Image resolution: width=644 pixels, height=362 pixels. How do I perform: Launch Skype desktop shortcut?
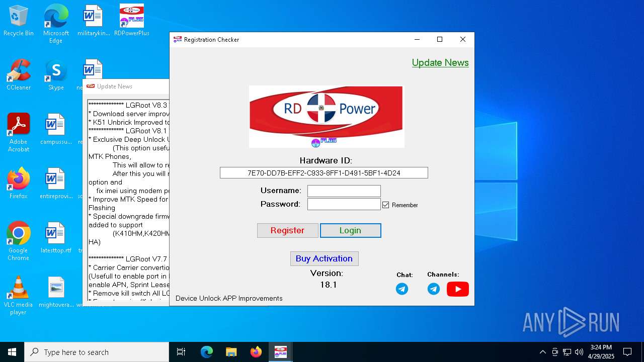pyautogui.click(x=56, y=75)
